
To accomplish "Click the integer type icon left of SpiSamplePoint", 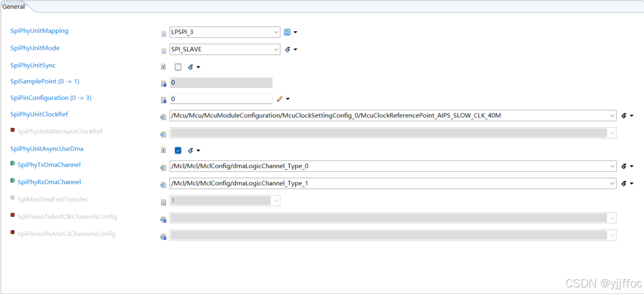I will (x=164, y=84).
